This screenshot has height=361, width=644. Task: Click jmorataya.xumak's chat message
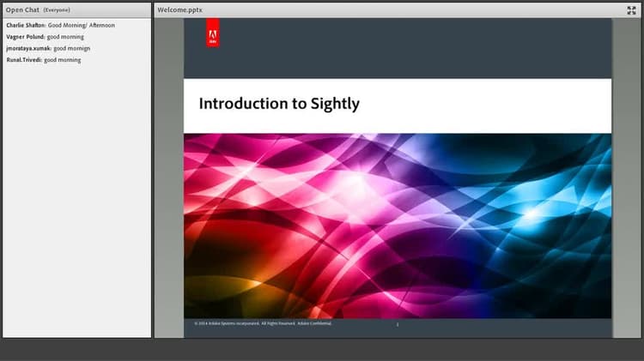click(x=48, y=48)
